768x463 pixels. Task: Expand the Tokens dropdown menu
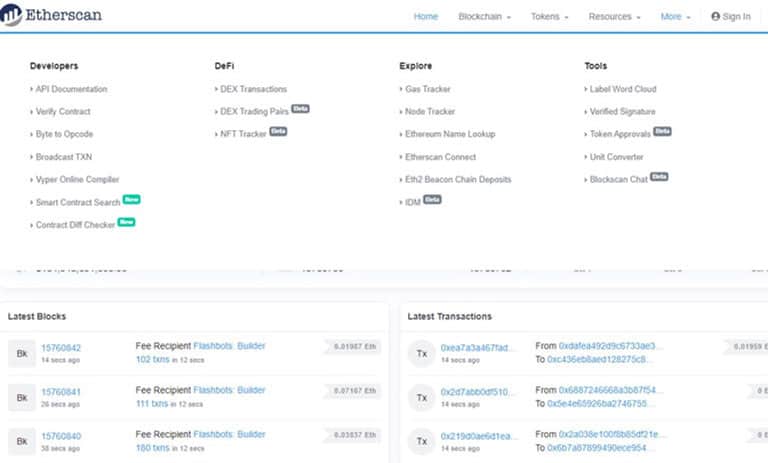(550, 16)
